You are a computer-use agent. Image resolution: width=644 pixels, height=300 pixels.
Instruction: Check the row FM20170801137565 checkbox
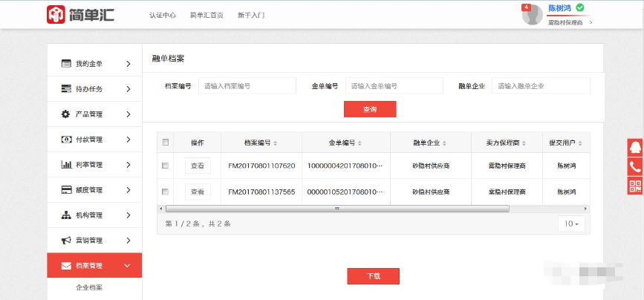click(165, 192)
